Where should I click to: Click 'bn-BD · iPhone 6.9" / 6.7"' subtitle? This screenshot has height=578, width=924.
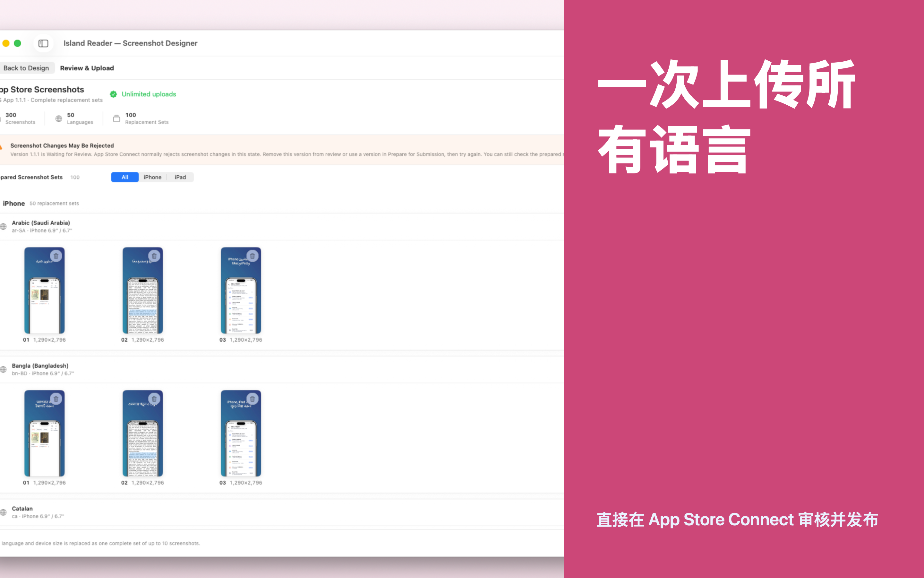coord(43,373)
